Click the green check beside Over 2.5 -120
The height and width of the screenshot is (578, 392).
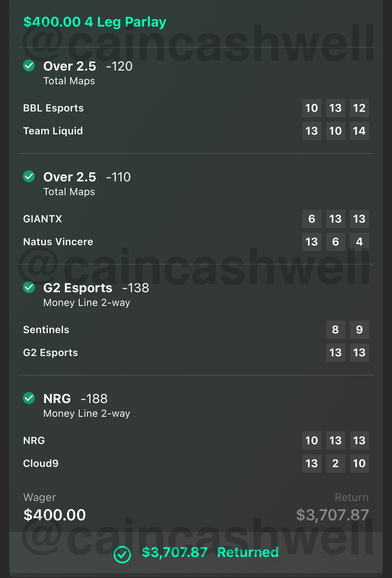click(x=29, y=66)
